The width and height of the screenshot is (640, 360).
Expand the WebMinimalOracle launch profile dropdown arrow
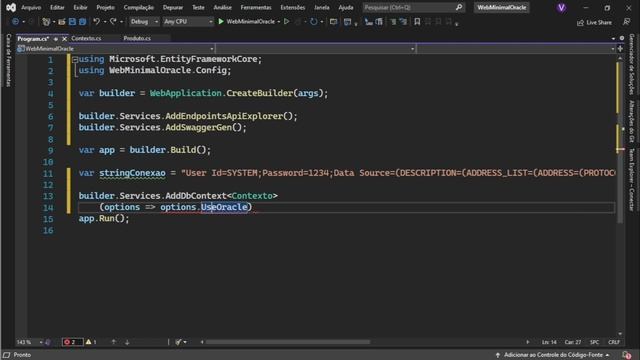point(279,22)
